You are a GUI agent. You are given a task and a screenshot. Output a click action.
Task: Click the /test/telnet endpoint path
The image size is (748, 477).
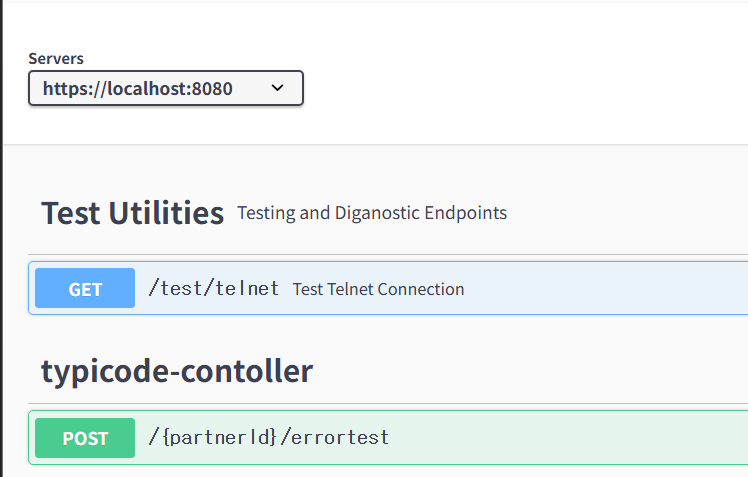pos(213,289)
